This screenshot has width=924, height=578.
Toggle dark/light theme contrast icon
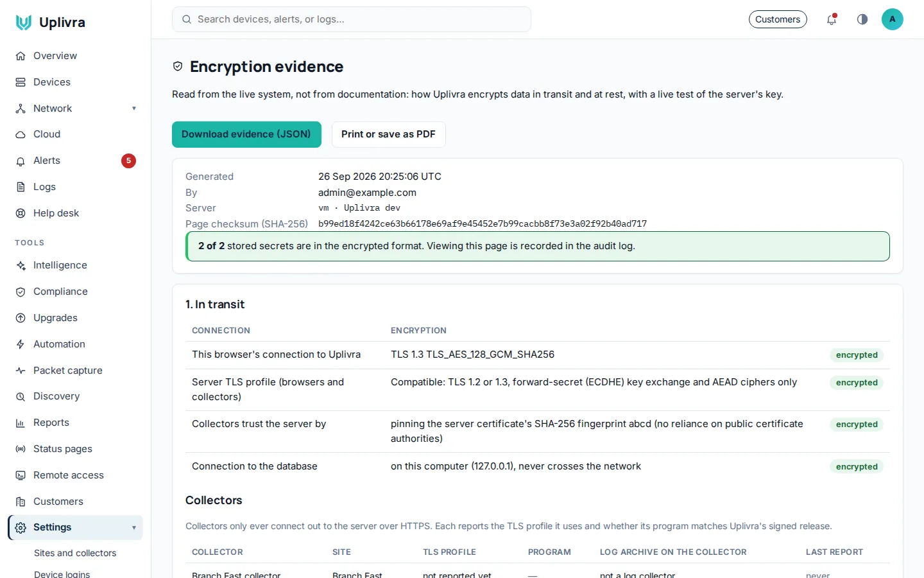click(862, 19)
